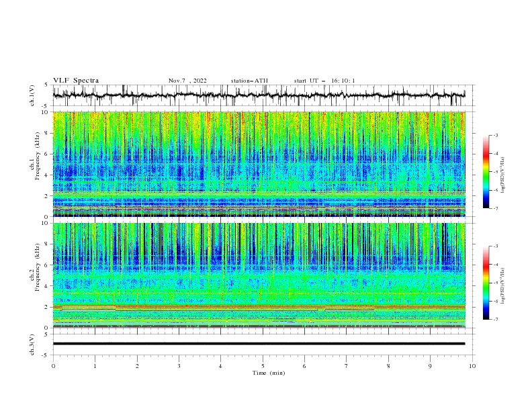
Task: Select the "start UT = 16:10:1" text
Action: [x=324, y=81]
